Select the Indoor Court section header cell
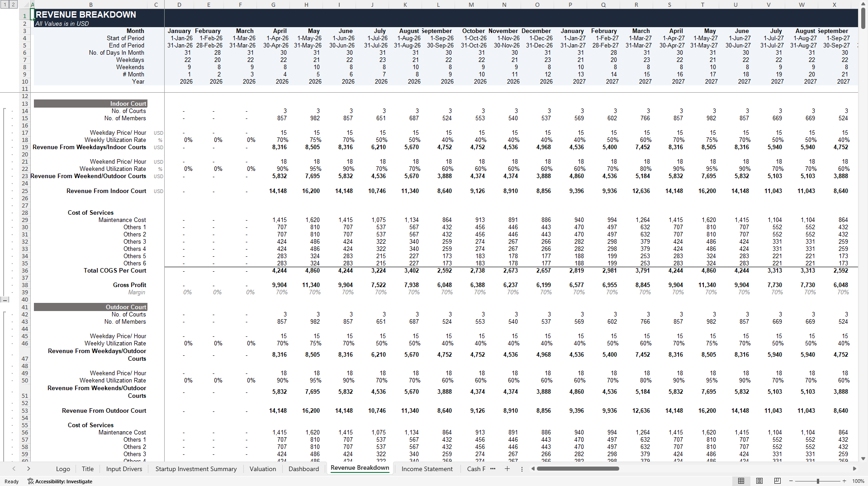868x486 pixels. (x=90, y=104)
